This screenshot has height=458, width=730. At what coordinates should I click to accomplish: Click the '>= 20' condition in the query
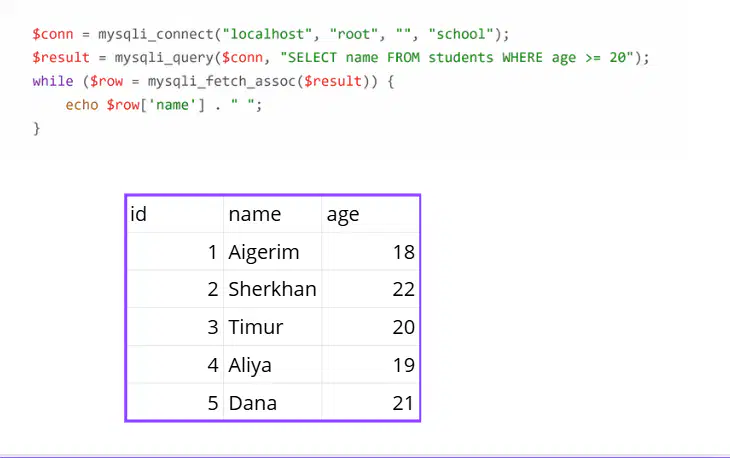(606, 57)
